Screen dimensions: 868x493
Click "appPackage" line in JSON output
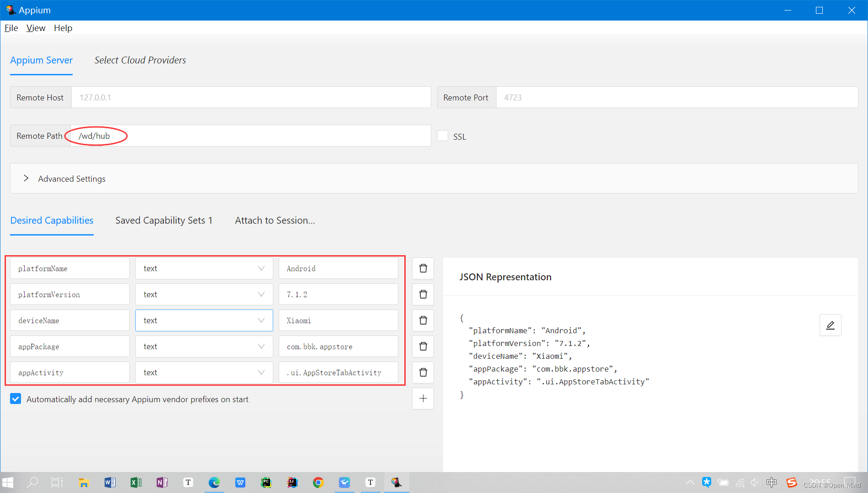click(543, 369)
